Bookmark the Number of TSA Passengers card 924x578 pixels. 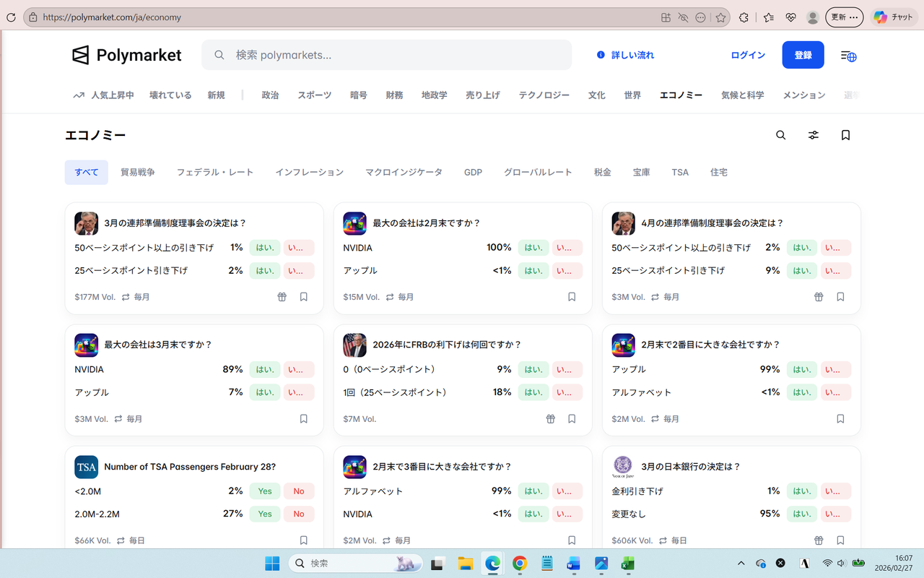click(x=304, y=540)
